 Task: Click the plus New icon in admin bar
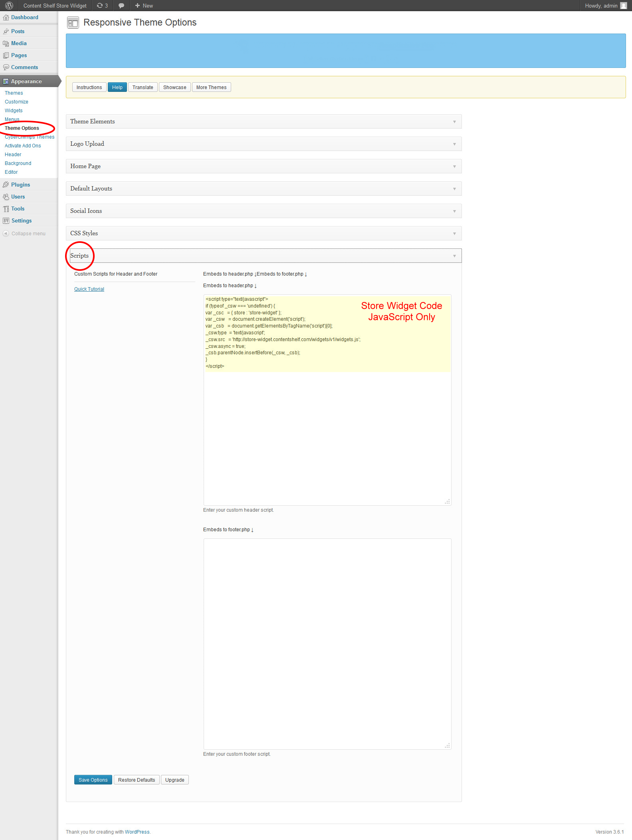(137, 6)
